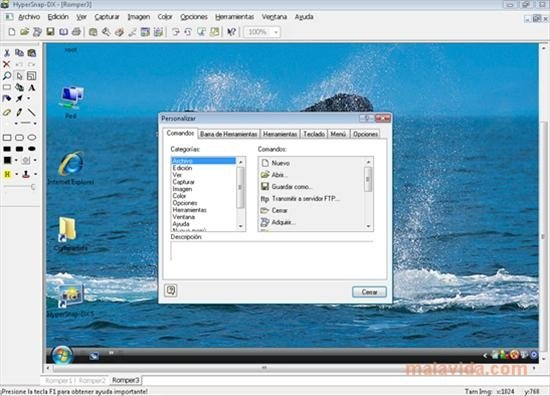The width and height of the screenshot is (550, 396).
Task: Open the Imagen menu
Action: (139, 17)
